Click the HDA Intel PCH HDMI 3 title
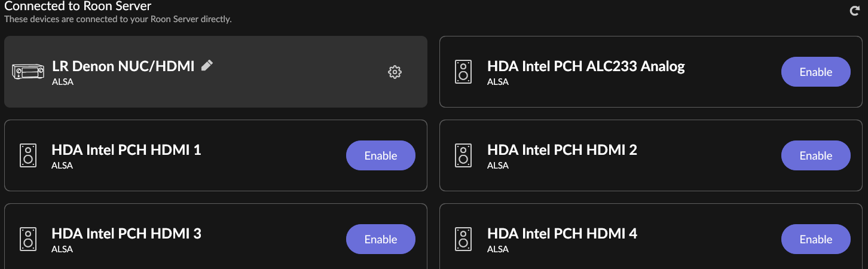This screenshot has width=868, height=269. [126, 233]
